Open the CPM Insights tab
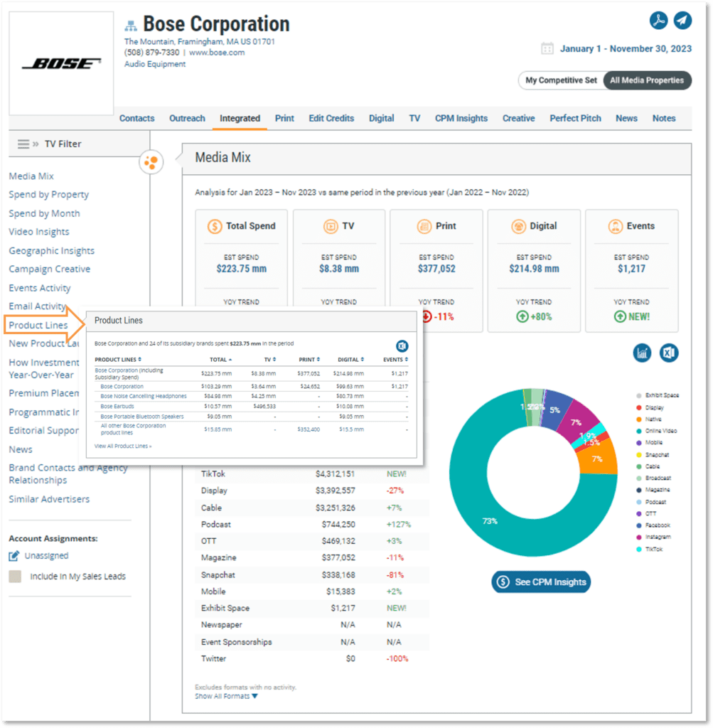The image size is (713, 728). (461, 119)
